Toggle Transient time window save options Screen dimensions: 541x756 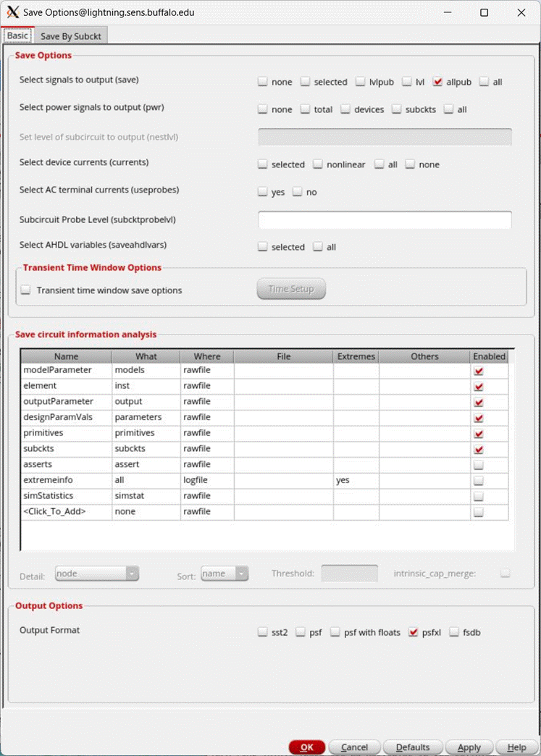(26, 290)
